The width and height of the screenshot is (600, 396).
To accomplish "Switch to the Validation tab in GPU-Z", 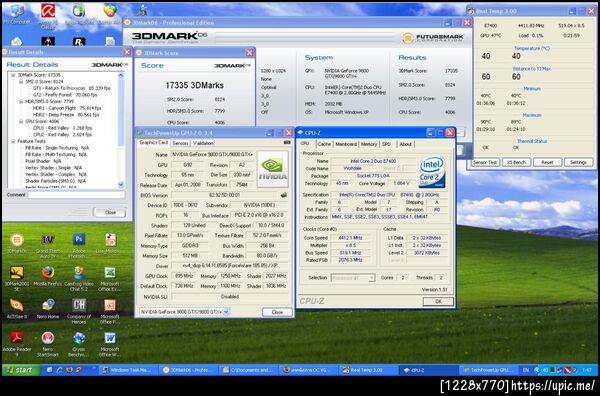I will coord(203,143).
